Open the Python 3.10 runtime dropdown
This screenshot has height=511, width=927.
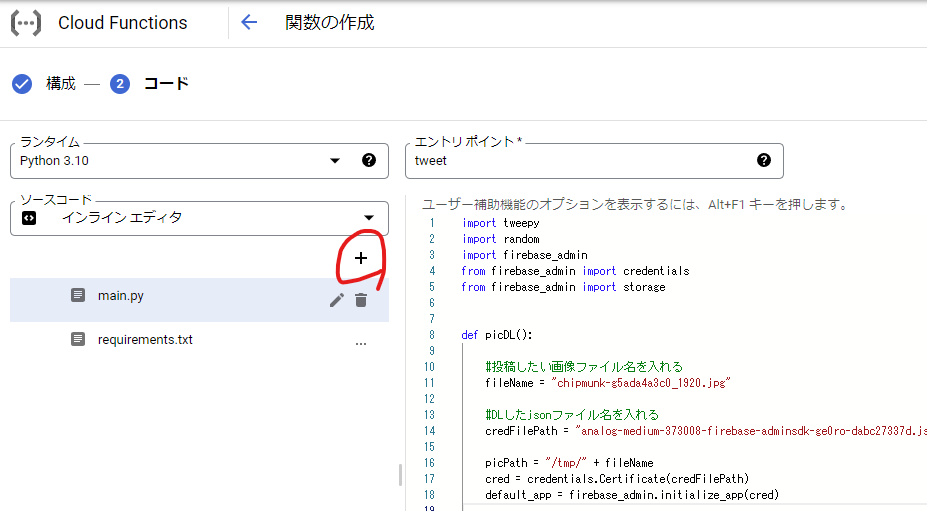(199, 161)
